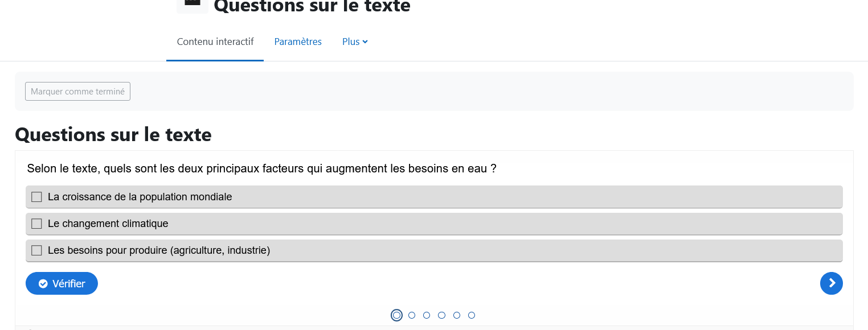This screenshot has width=868, height=330.
Task: Jump to the sixth question progress dot
Action: tap(472, 315)
